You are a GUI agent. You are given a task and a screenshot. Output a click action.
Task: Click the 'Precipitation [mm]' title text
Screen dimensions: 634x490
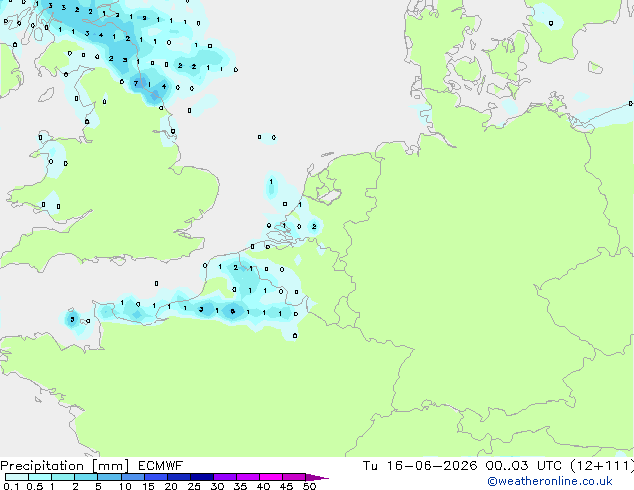[x=64, y=466]
